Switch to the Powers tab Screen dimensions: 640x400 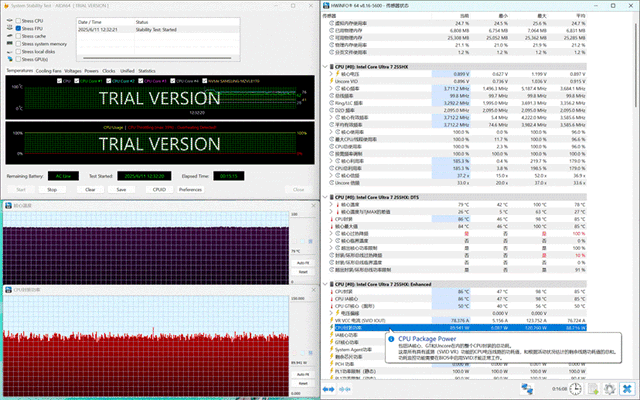click(91, 71)
